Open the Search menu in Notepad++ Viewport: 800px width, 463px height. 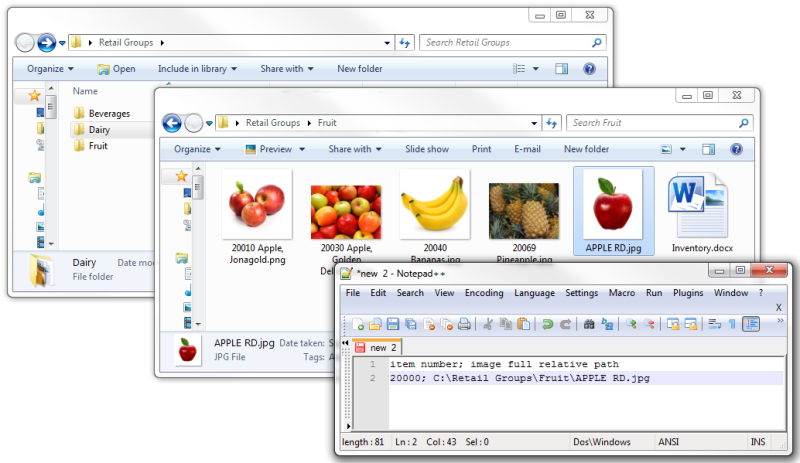point(410,293)
